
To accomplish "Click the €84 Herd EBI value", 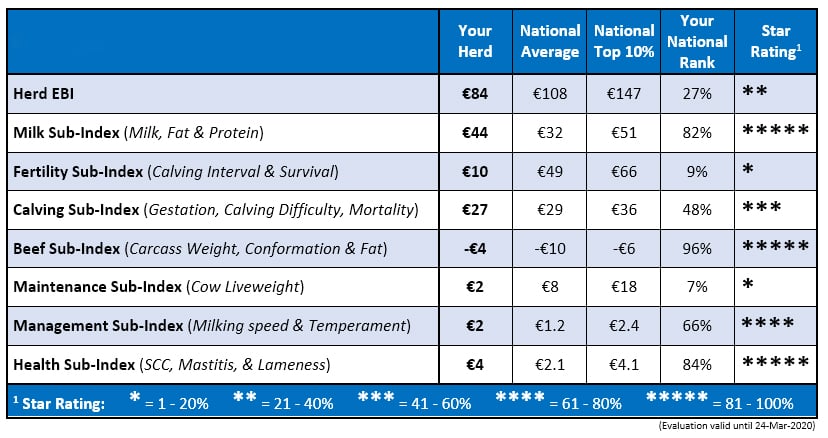I will [x=475, y=93].
